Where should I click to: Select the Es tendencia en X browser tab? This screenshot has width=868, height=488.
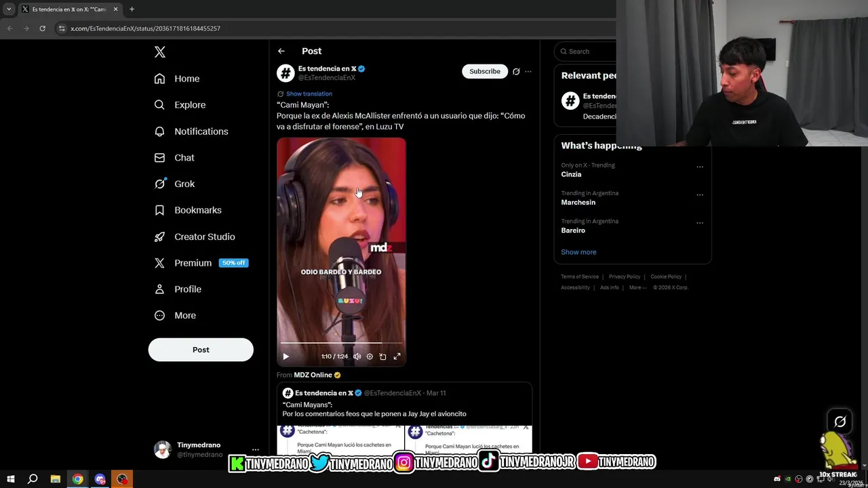(x=70, y=9)
